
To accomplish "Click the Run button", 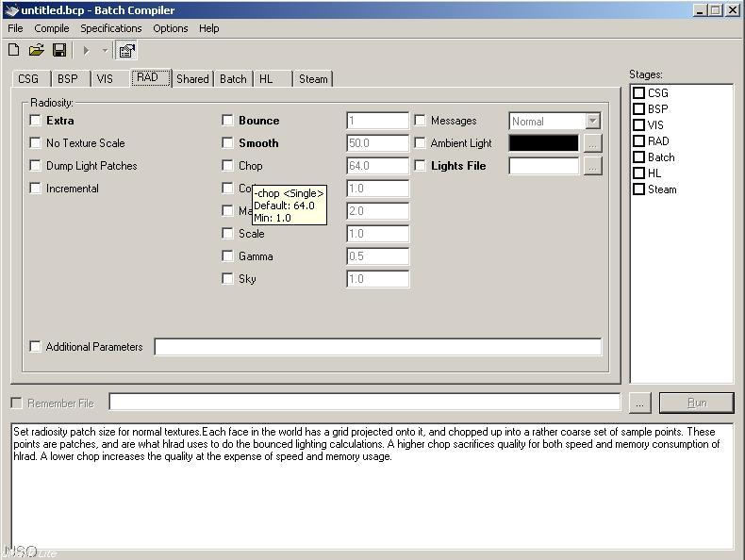I will [697, 404].
